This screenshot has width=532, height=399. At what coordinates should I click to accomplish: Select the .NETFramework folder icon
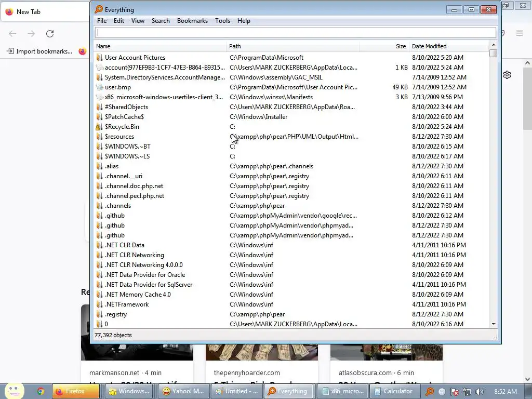(x=99, y=304)
